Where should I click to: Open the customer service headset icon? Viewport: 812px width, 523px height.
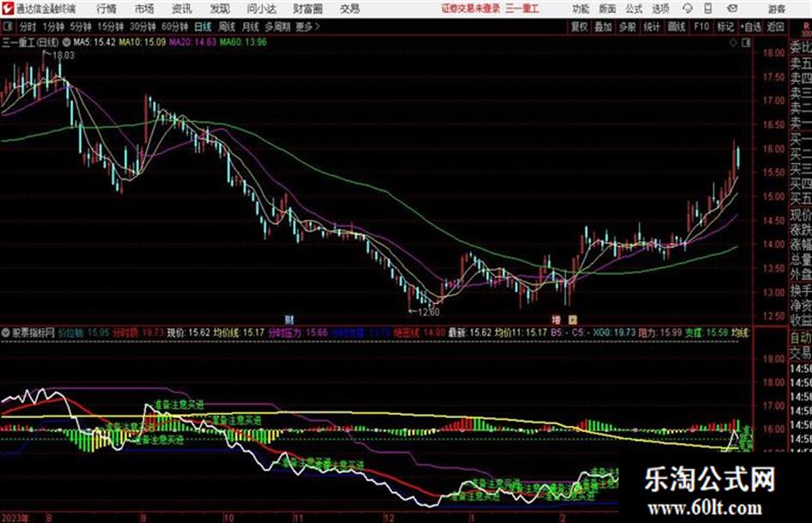coord(687,9)
